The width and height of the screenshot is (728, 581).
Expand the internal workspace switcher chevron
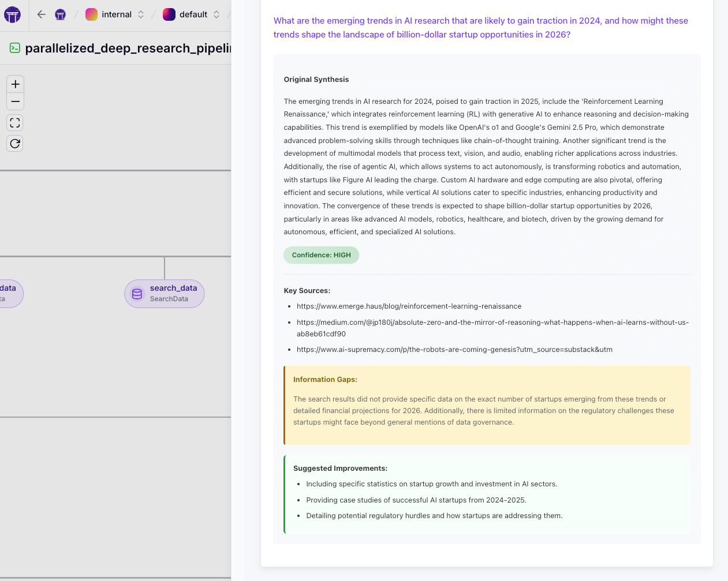(141, 14)
